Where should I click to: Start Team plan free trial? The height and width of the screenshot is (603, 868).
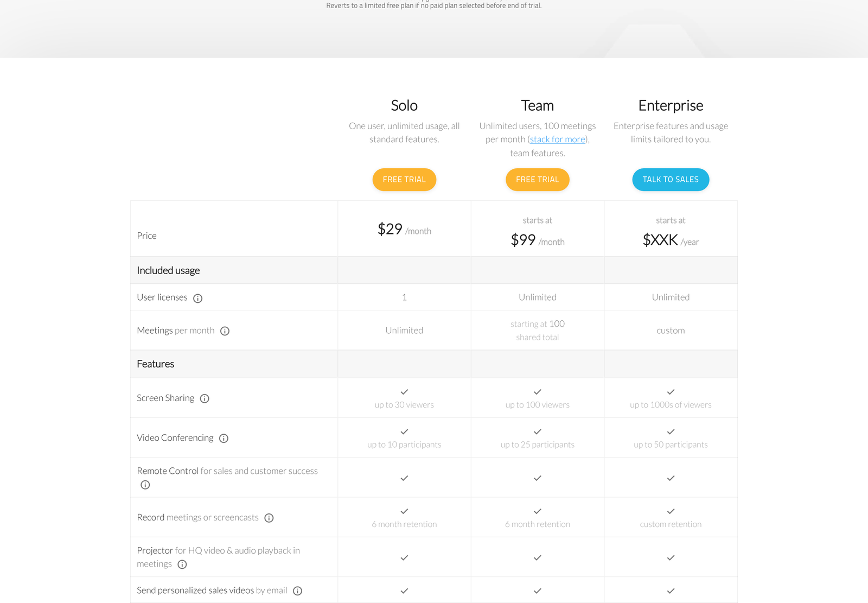[538, 180]
